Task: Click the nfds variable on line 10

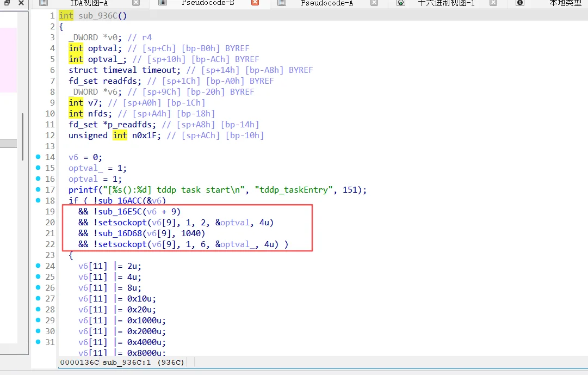Action: pyautogui.click(x=98, y=114)
